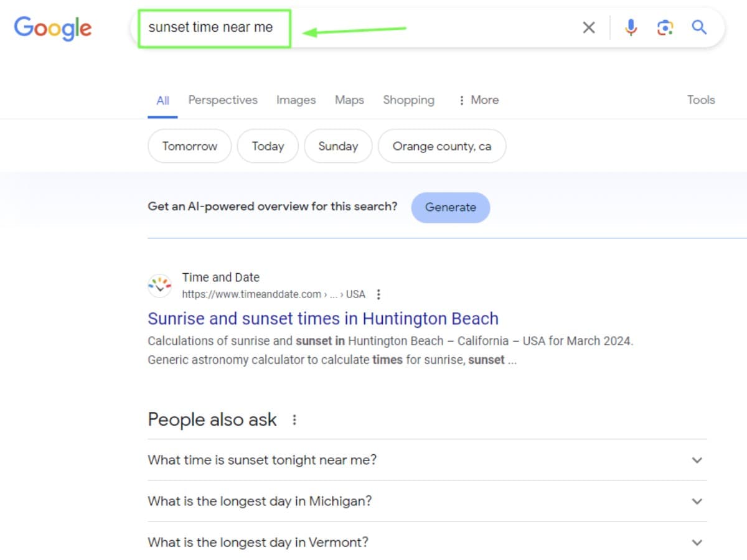Switch to the Maps tab
The width and height of the screenshot is (747, 560).
coord(349,100)
